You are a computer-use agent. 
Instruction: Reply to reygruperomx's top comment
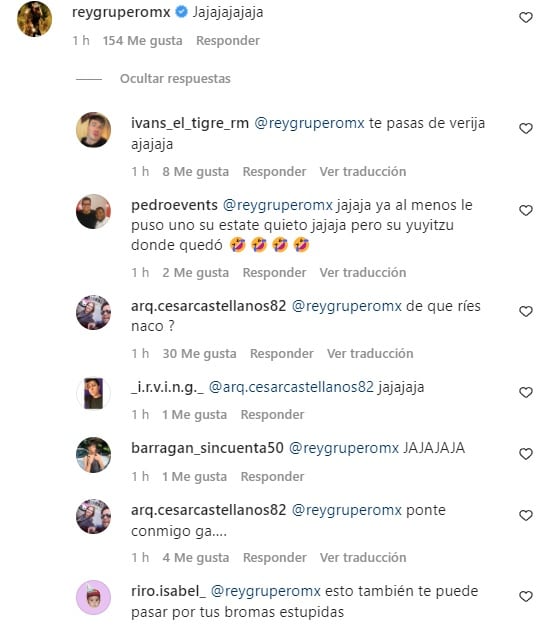[x=228, y=40]
